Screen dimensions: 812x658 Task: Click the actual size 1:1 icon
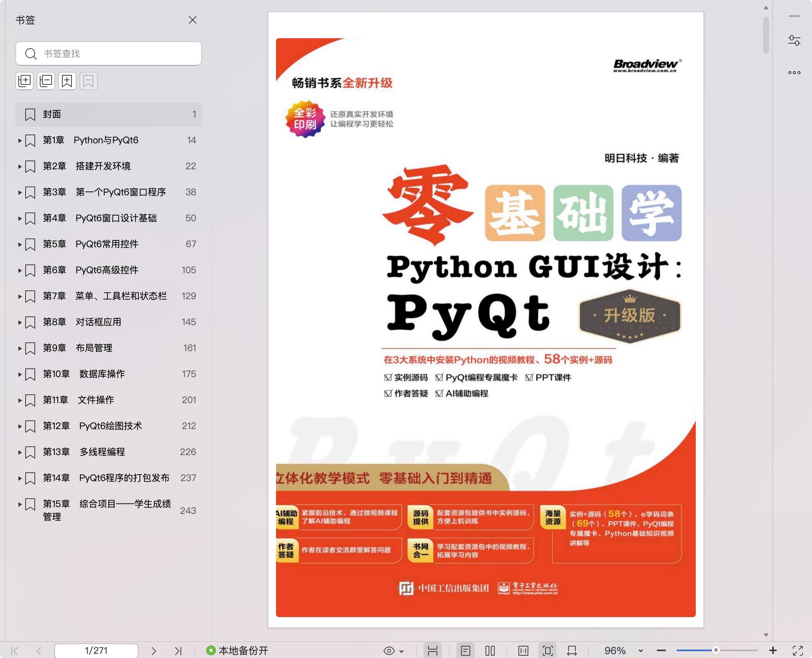[x=523, y=651]
